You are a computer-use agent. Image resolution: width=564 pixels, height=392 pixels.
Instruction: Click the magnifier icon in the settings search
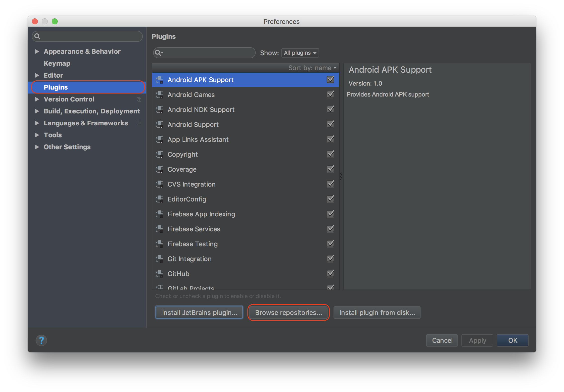coord(38,36)
